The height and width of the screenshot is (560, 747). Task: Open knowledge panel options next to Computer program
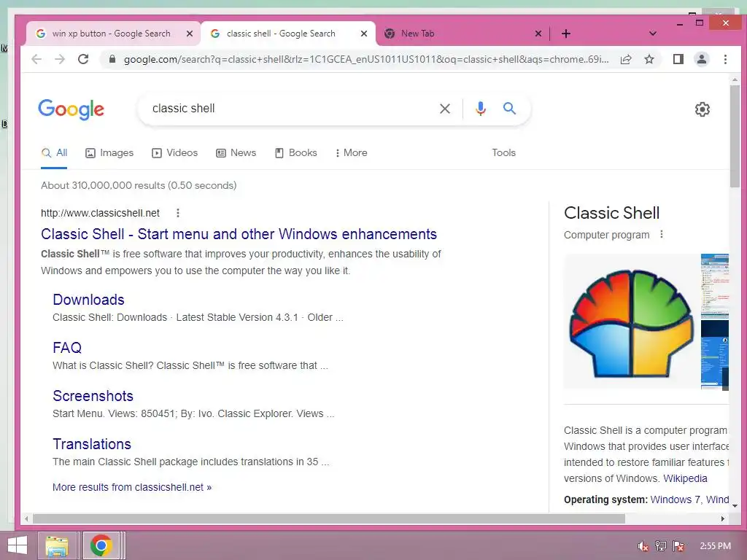(661, 234)
